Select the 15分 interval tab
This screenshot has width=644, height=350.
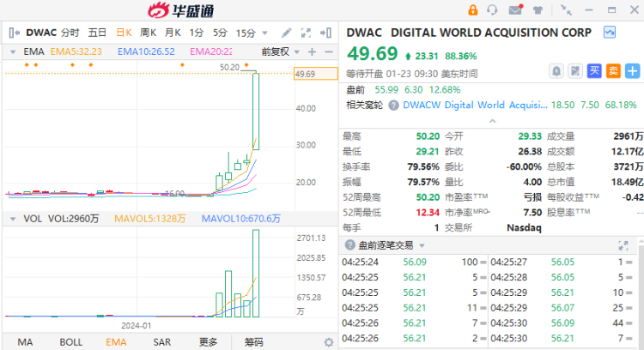pyautogui.click(x=246, y=33)
